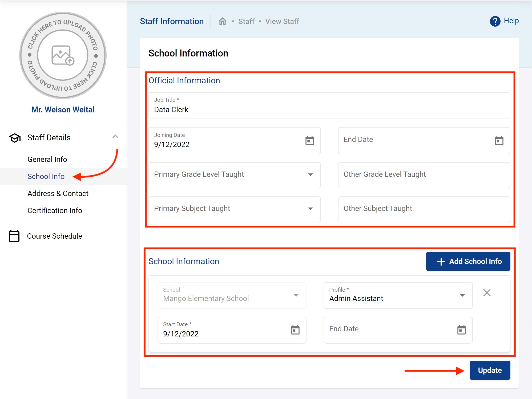
Task: Open the Joining Date calendar picker
Action: tap(309, 141)
